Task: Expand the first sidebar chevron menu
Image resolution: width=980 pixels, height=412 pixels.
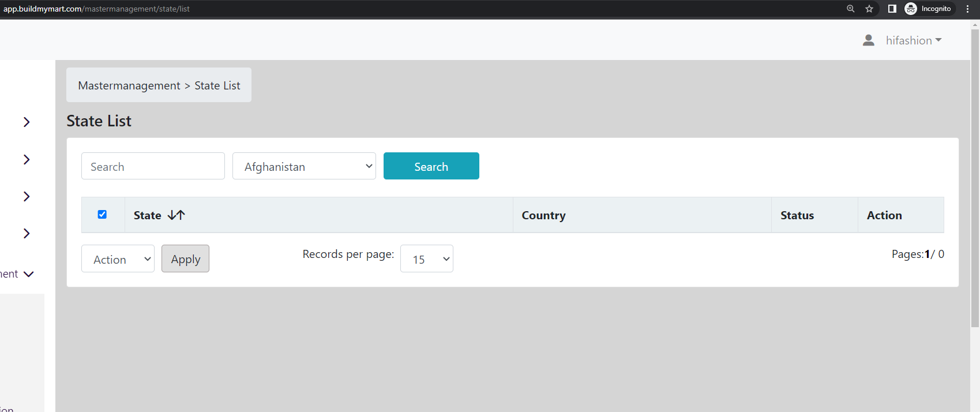Action: [x=27, y=122]
